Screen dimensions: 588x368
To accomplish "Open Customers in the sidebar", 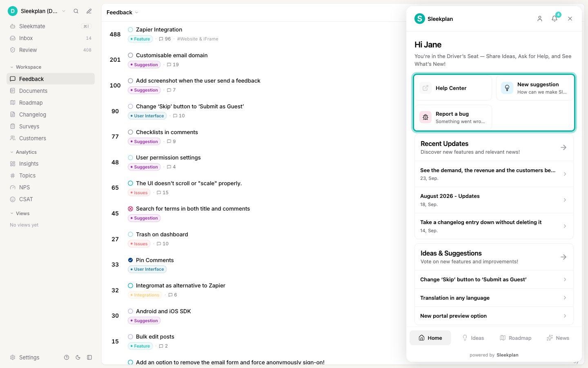I will point(51,138).
